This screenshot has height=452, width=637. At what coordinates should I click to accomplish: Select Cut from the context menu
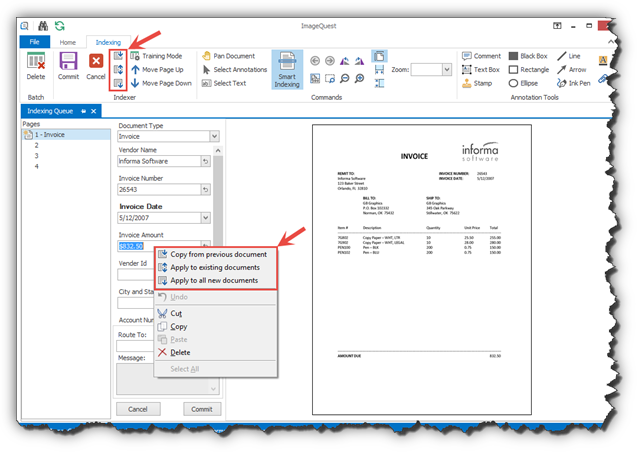point(216,313)
